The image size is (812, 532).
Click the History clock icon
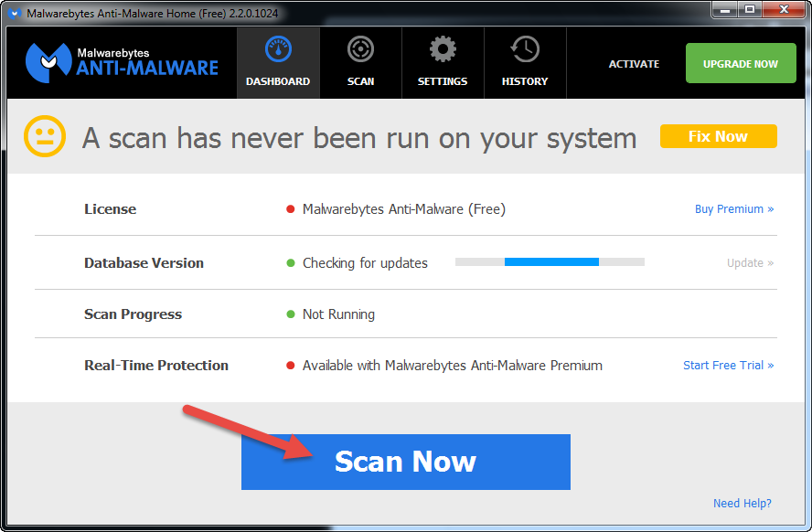point(525,49)
